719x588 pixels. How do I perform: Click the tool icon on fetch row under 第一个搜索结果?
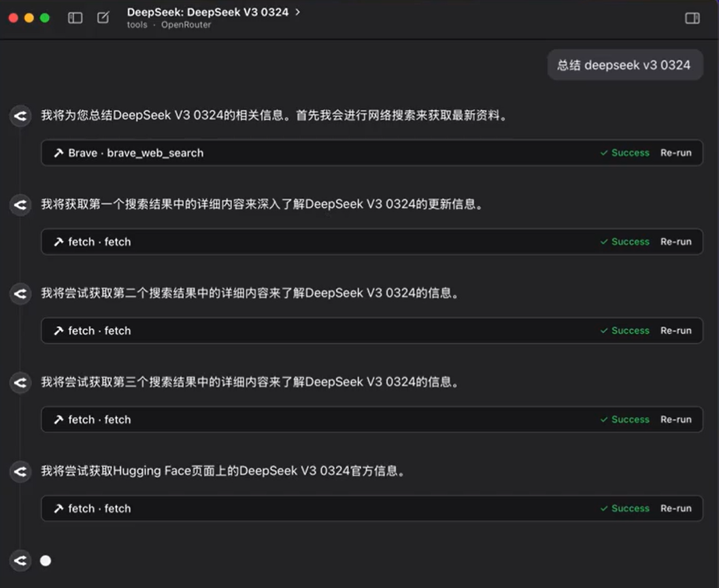click(x=58, y=242)
